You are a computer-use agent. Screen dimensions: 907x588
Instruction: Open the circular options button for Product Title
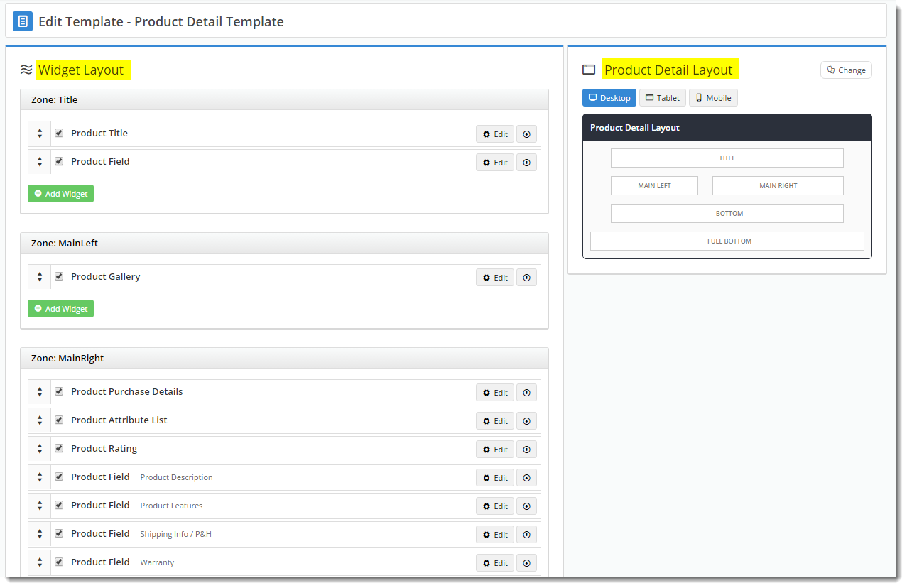click(526, 134)
